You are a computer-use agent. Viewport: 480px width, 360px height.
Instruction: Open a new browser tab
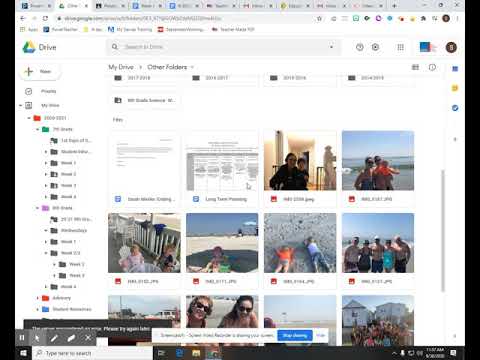tap(394, 6)
